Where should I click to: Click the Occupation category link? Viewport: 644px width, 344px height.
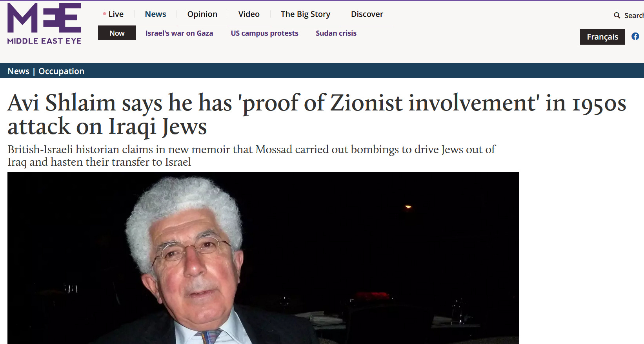click(61, 71)
